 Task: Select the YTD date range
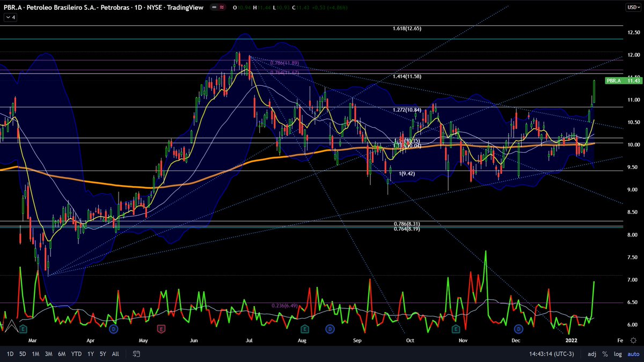point(77,354)
